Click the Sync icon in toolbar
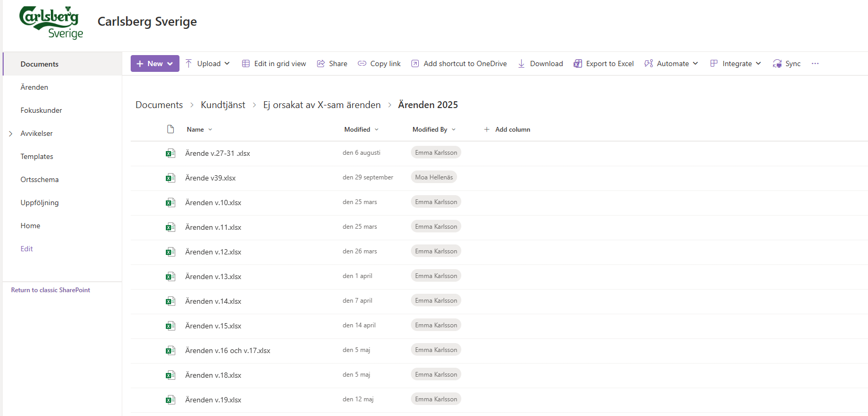Viewport: 868px width, 416px height. pyautogui.click(x=777, y=63)
